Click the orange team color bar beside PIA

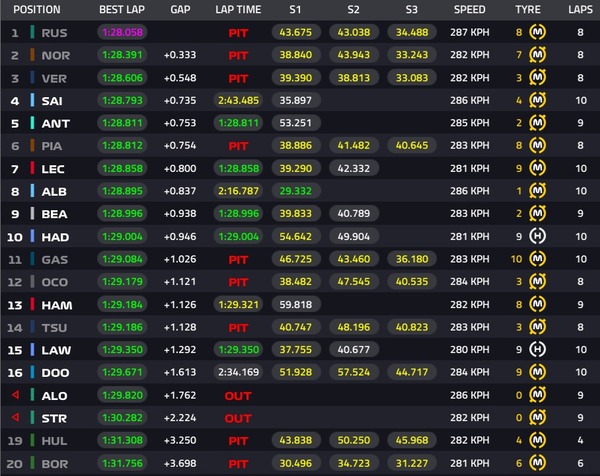pos(33,145)
